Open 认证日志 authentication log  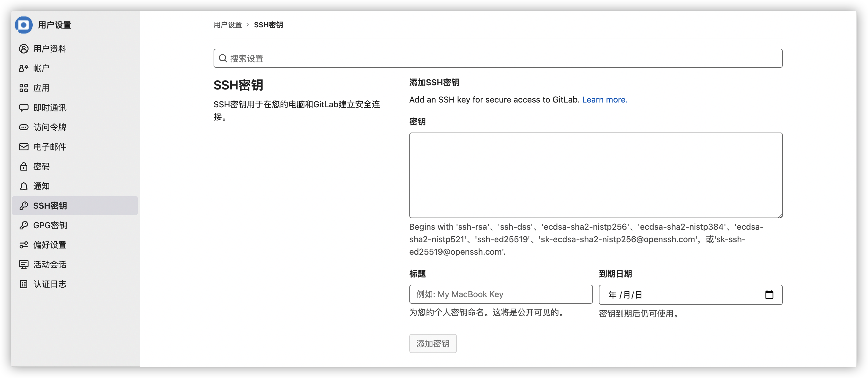point(50,284)
